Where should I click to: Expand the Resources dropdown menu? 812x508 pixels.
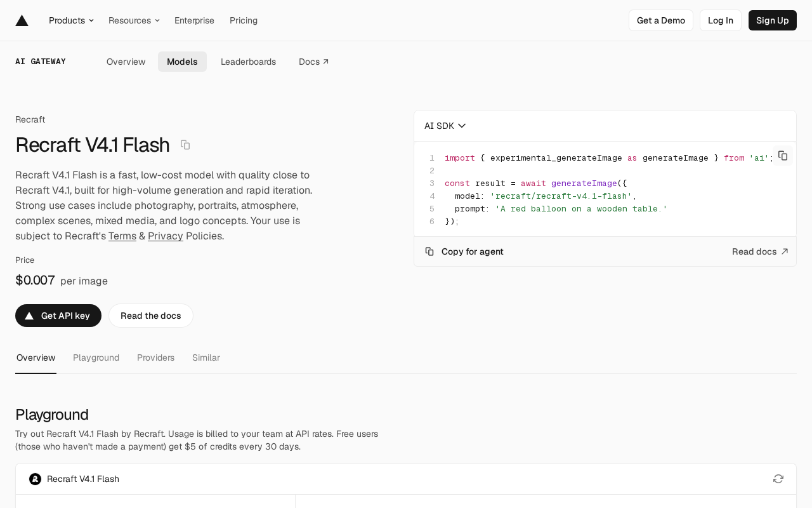point(134,20)
